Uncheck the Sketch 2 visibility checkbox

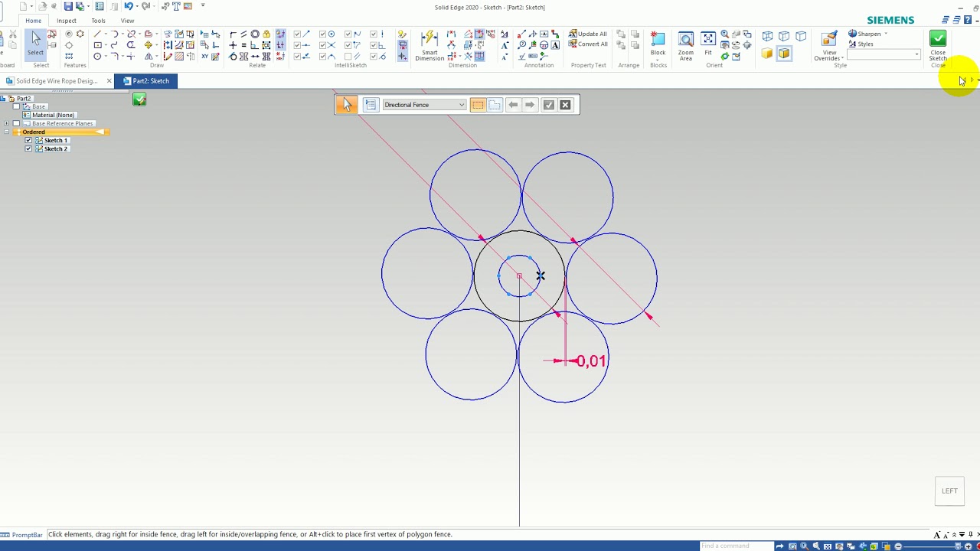28,148
